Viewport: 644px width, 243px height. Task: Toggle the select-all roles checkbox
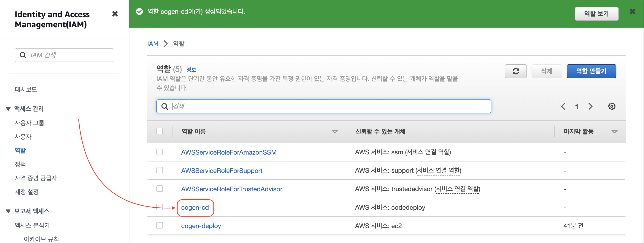tap(159, 131)
